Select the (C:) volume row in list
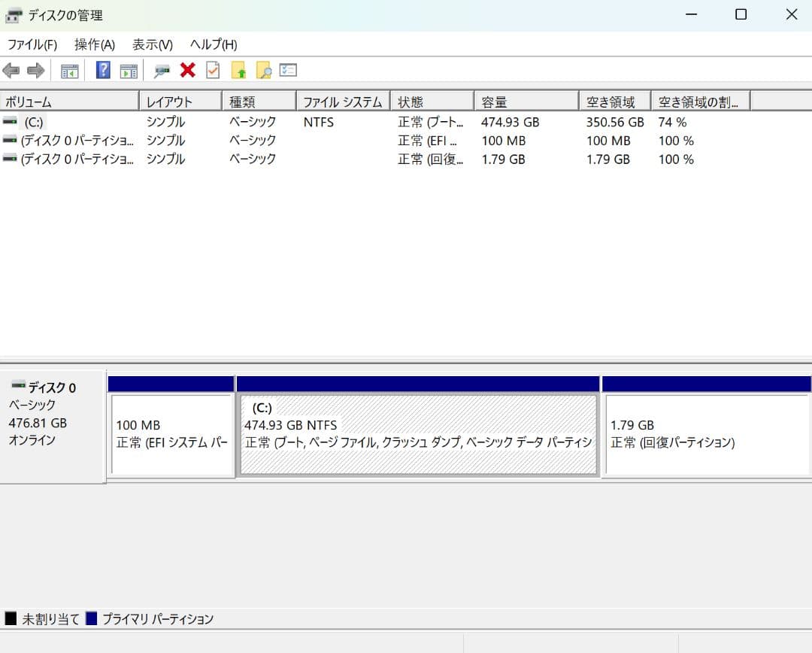 [x=34, y=122]
